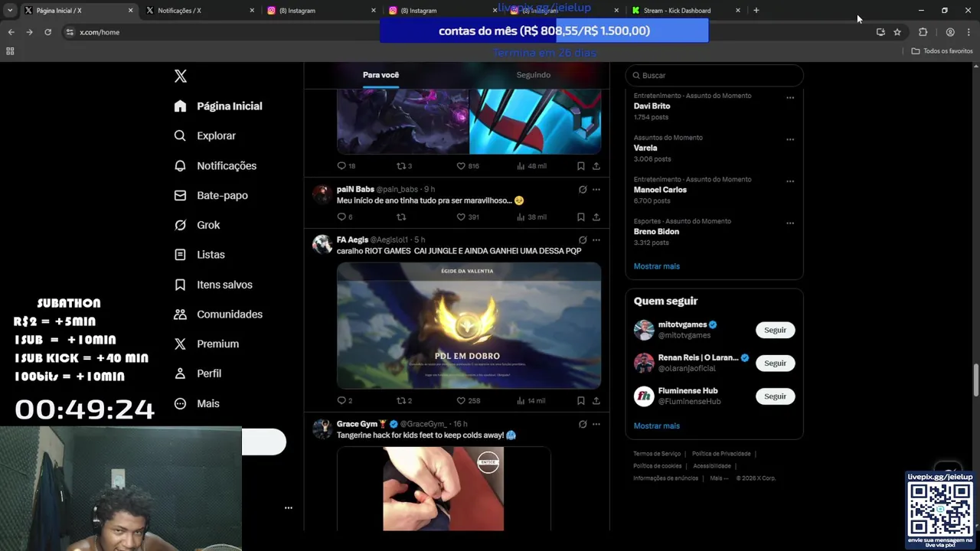Open Premium in sidebar
The width and height of the screenshot is (980, 551).
tap(206, 344)
